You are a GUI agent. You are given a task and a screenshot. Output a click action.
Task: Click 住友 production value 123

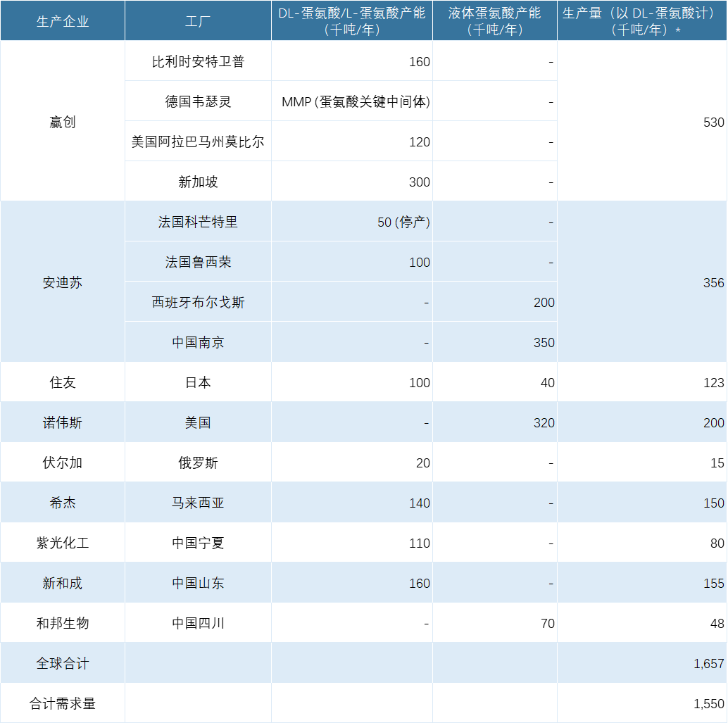[x=642, y=382]
